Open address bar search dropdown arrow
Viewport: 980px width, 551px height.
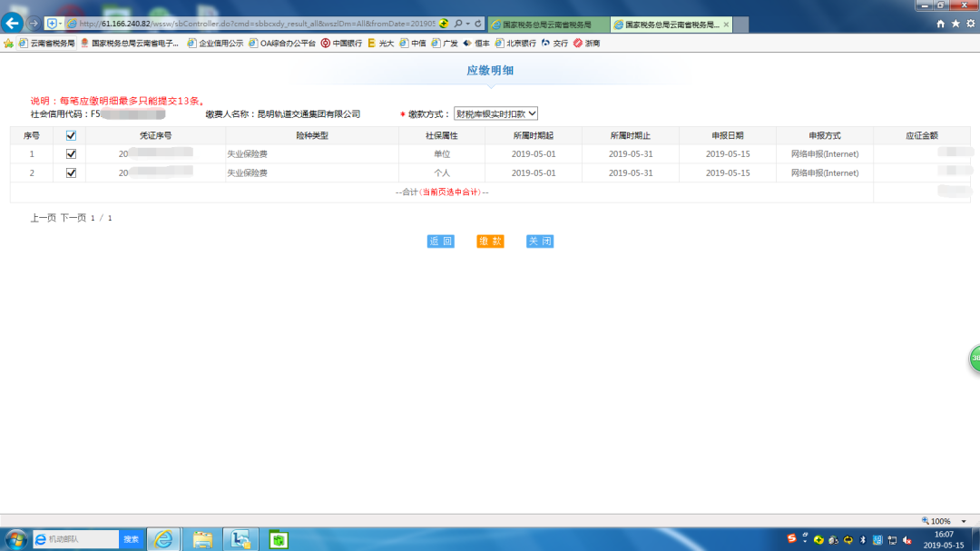point(467,24)
